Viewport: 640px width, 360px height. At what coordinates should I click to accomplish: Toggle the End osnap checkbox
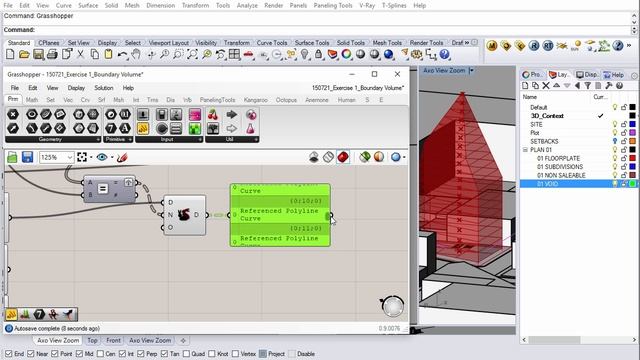point(9,353)
